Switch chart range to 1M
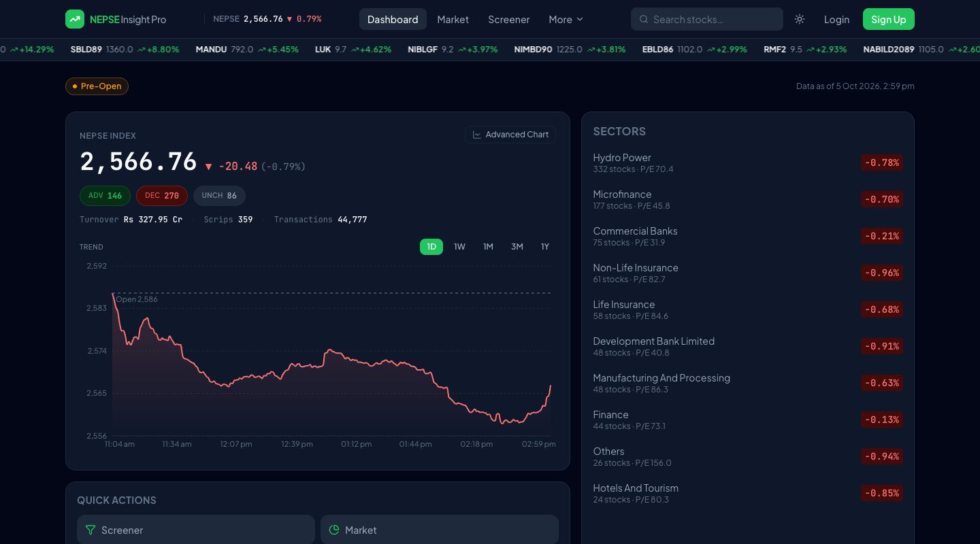This screenshot has width=980, height=544. pyautogui.click(x=488, y=247)
